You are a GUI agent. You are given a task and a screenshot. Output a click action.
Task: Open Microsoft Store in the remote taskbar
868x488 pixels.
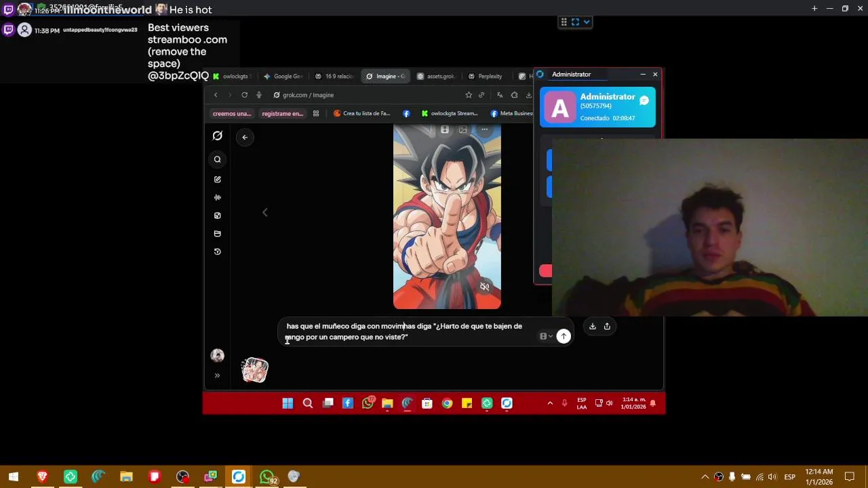[427, 404]
